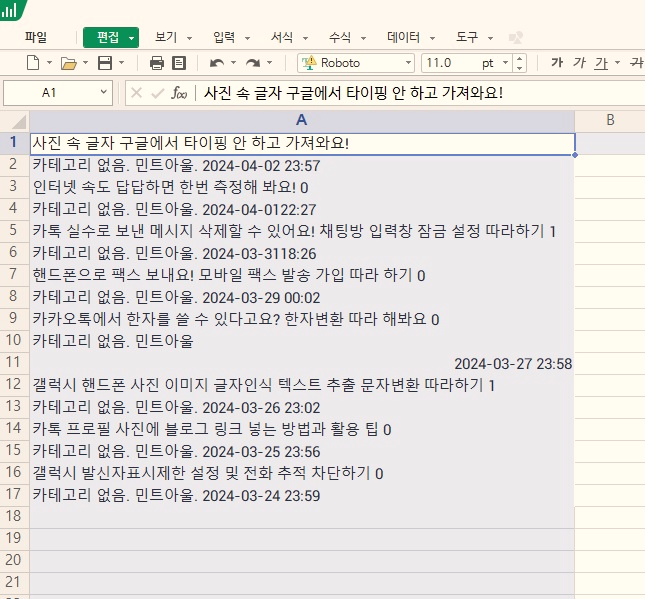Image resolution: width=645 pixels, height=599 pixels.
Task: Open the Undo history dropdown arrow
Action: (x=233, y=63)
